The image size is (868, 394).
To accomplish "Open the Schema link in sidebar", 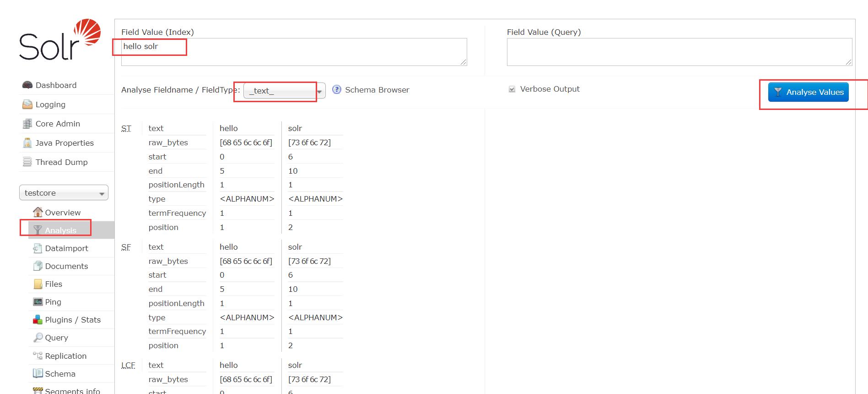I will point(60,374).
